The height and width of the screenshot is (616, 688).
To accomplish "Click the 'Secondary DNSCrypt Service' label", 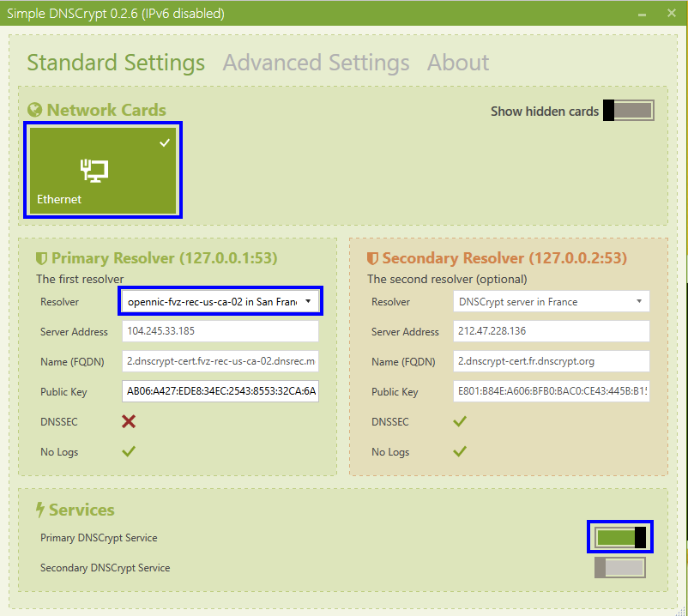I will 105,568.
